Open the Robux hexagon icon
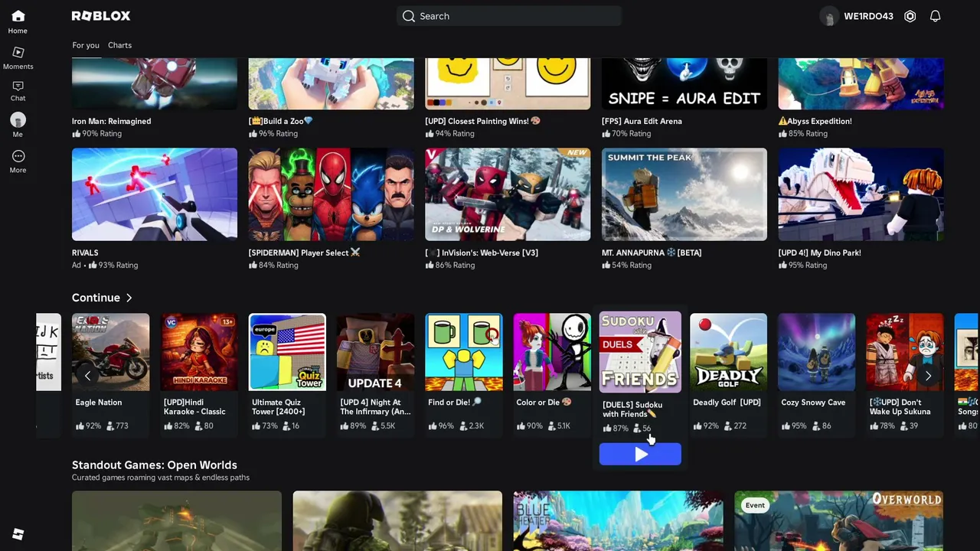This screenshot has height=551, width=980. [x=910, y=16]
